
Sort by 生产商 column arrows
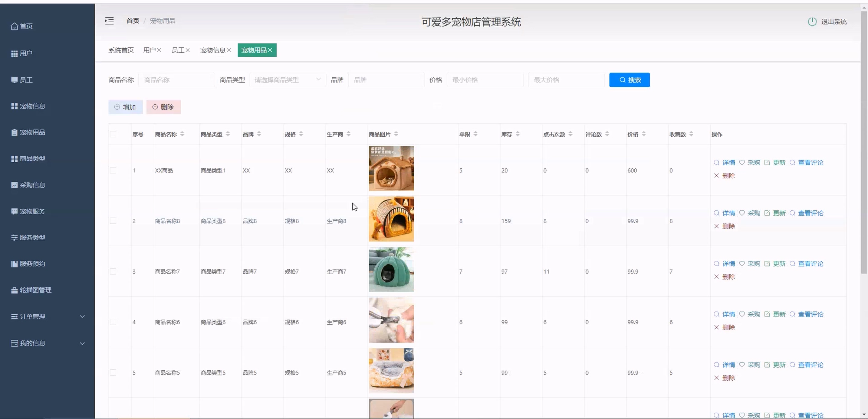coord(348,134)
